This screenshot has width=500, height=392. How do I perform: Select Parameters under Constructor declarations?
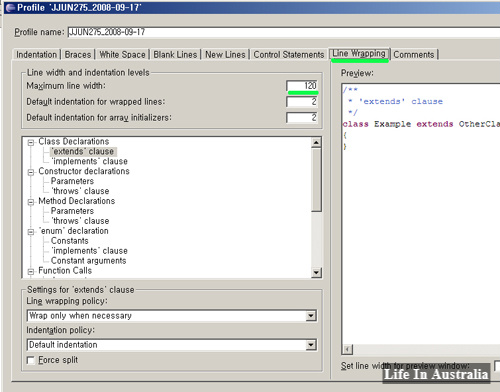[72, 181]
